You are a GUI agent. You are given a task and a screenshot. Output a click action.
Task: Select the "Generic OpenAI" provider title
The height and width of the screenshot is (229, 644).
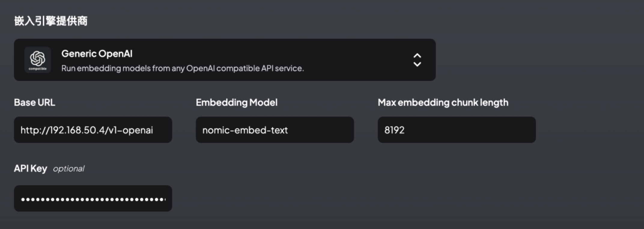(x=97, y=53)
